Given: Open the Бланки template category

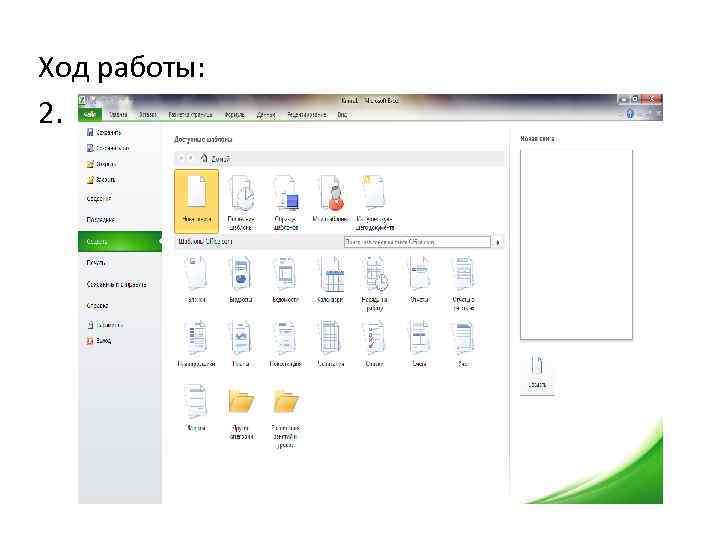Looking at the screenshot, I should [197, 279].
